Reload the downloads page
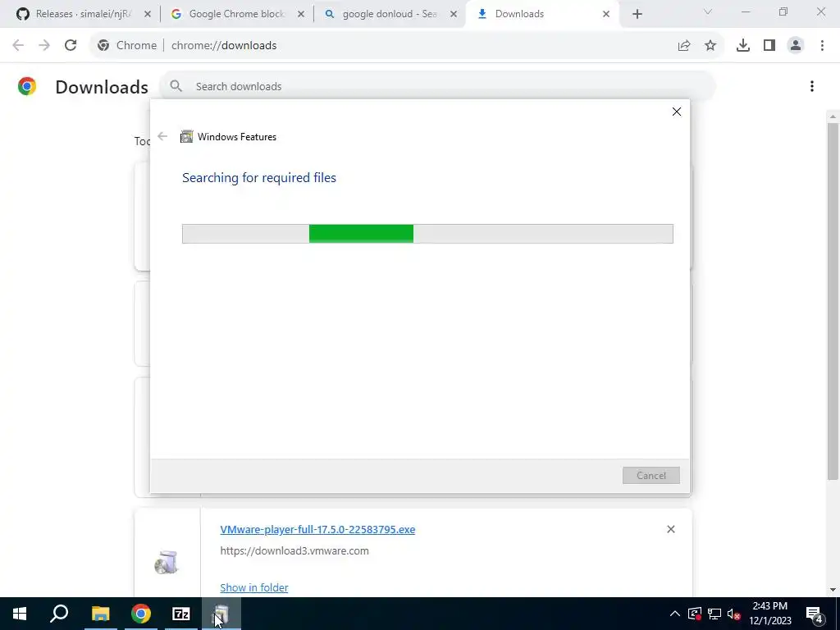The height and width of the screenshot is (630, 840). click(x=71, y=46)
